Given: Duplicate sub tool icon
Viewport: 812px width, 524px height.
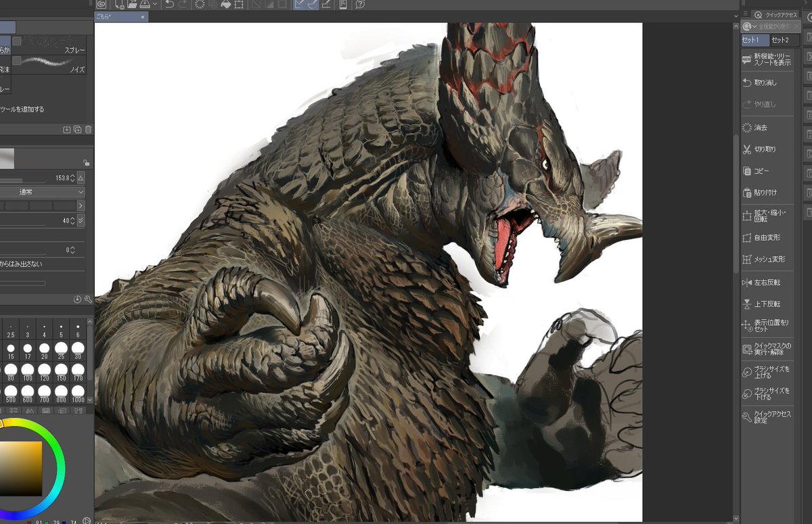Looking at the screenshot, I should click(x=77, y=129).
